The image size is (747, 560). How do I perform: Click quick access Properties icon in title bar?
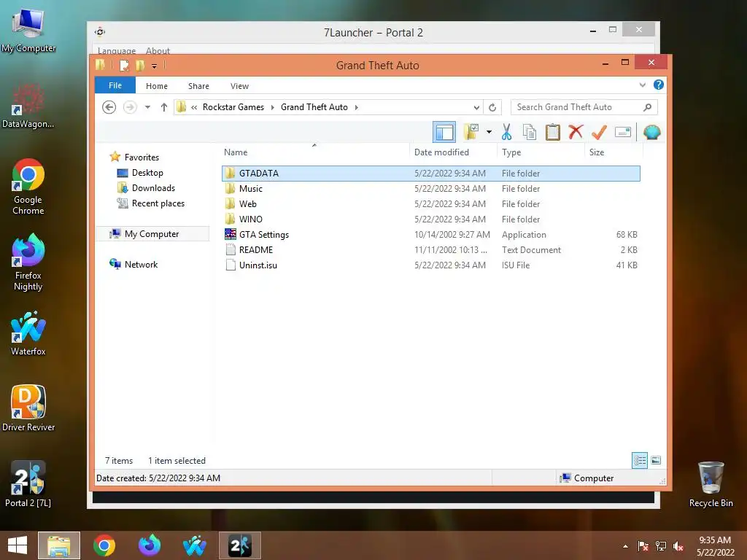(124, 65)
